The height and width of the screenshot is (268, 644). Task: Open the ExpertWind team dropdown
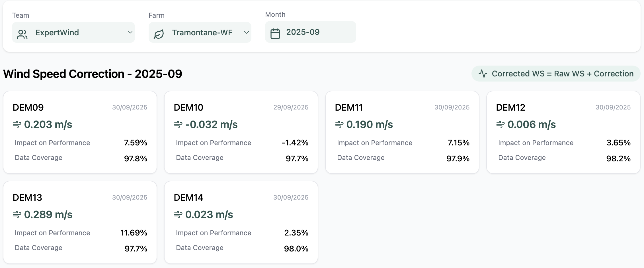73,33
